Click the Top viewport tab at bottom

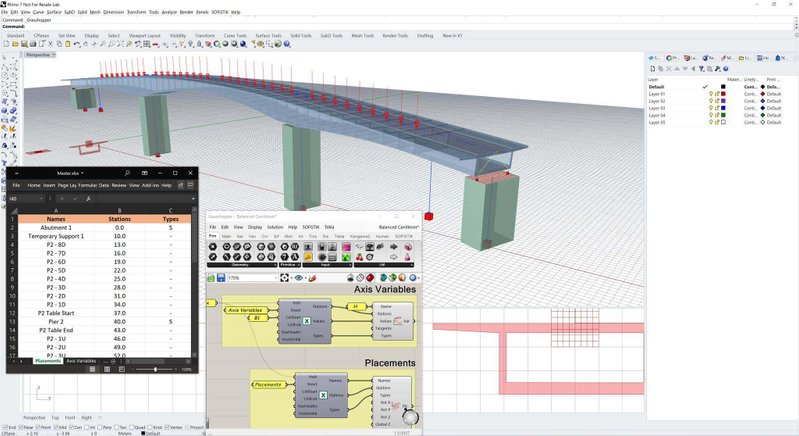[x=55, y=416]
